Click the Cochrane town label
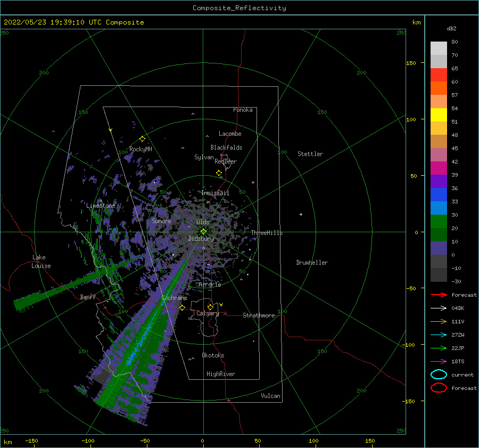Viewport: 479px width, 448px height. [174, 298]
